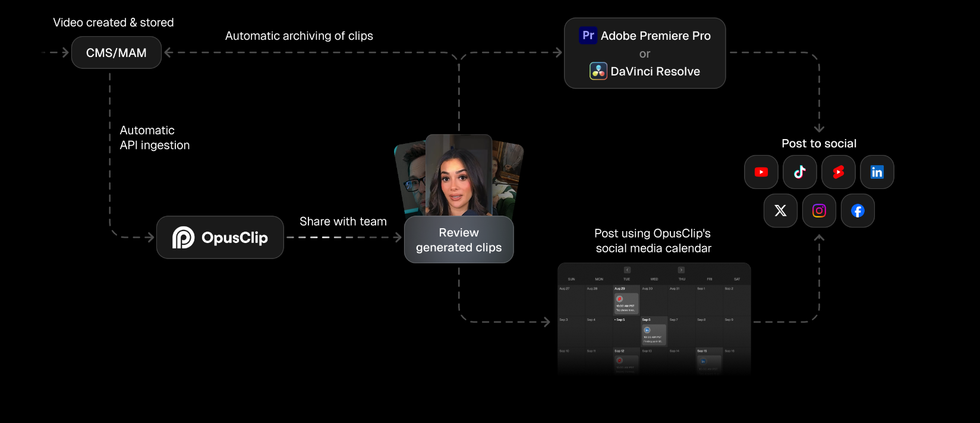This screenshot has height=423, width=980.
Task: Click the Facebook social icon
Action: tap(858, 211)
